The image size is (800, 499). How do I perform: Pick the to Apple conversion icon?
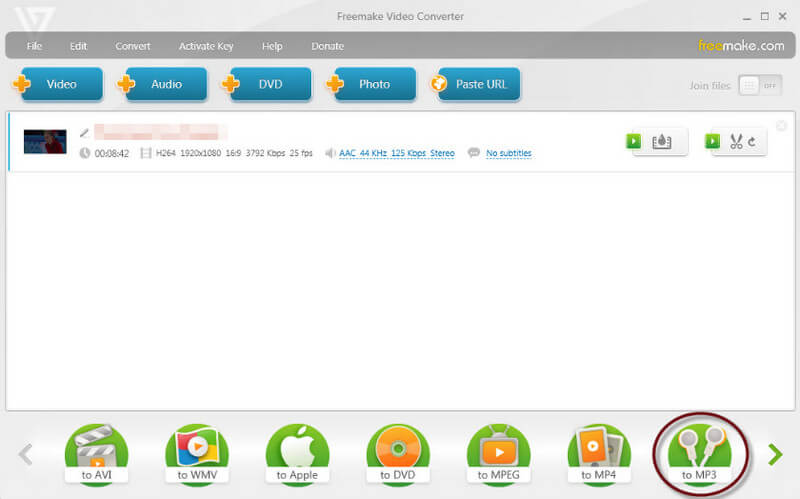(x=297, y=452)
